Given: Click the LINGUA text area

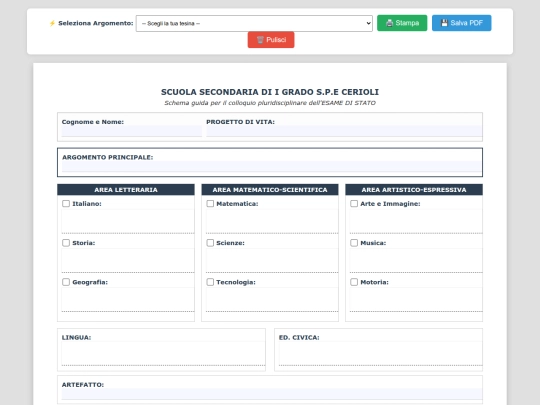Looking at the screenshot, I should [x=163, y=354].
